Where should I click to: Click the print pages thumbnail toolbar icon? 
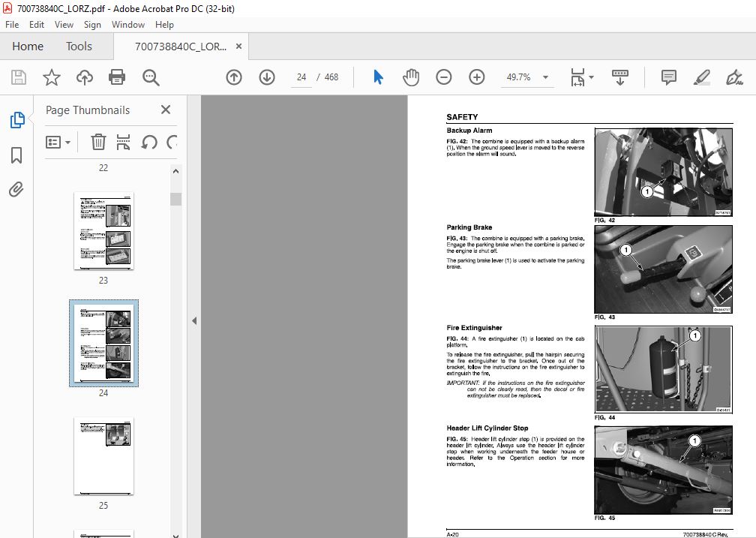124,142
